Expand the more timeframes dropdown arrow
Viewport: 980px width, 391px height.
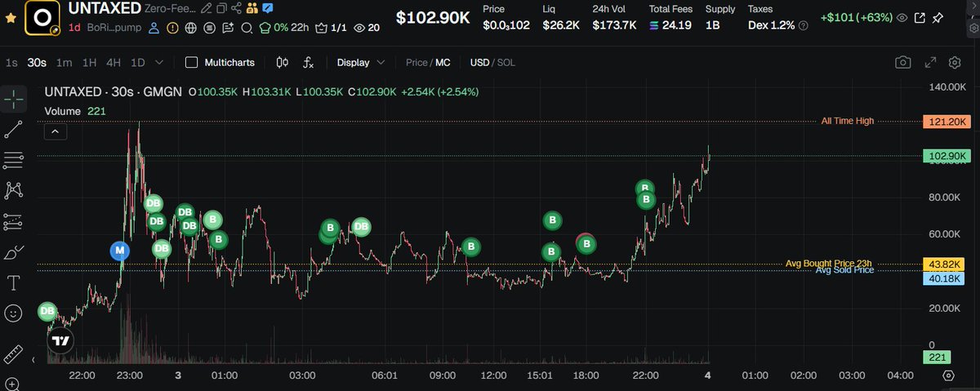pyautogui.click(x=159, y=62)
